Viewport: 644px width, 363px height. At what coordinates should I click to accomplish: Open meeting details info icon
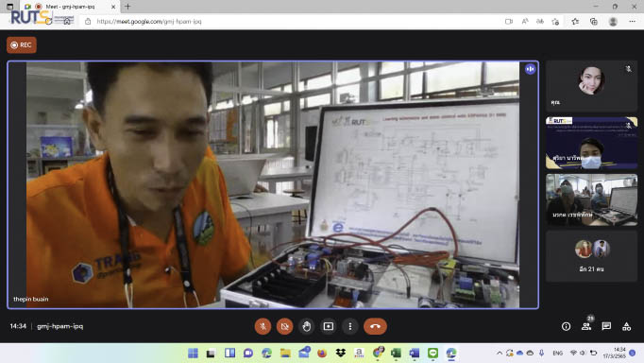tap(566, 326)
